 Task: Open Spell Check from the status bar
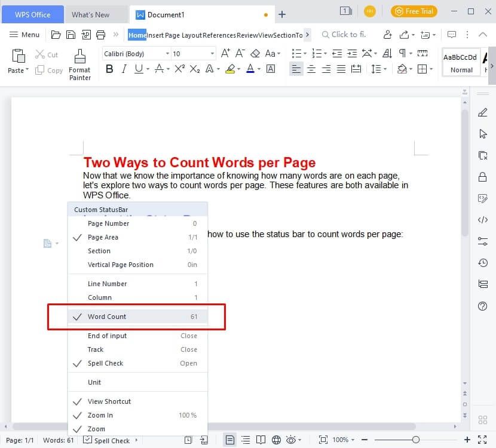[x=111, y=440]
